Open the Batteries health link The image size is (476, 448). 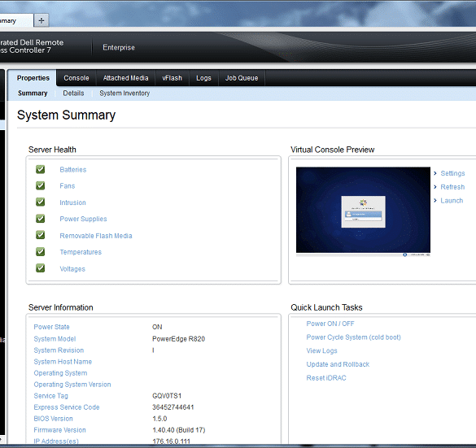(x=73, y=170)
